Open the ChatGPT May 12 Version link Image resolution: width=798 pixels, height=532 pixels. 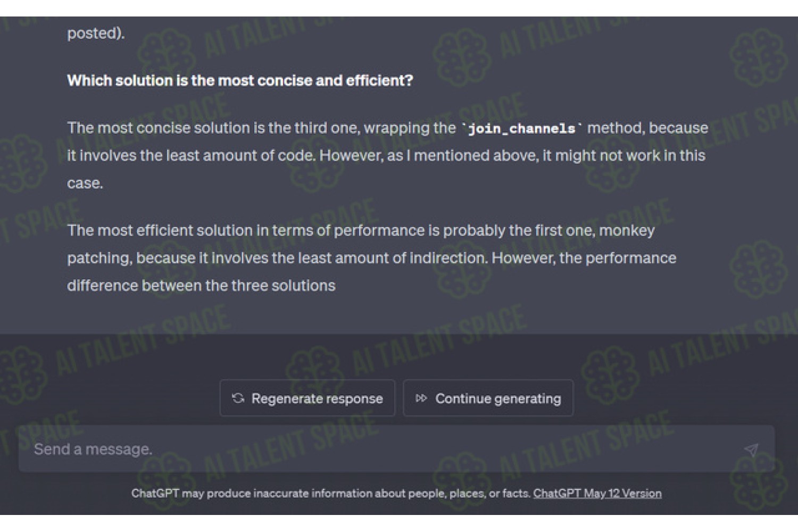597,493
